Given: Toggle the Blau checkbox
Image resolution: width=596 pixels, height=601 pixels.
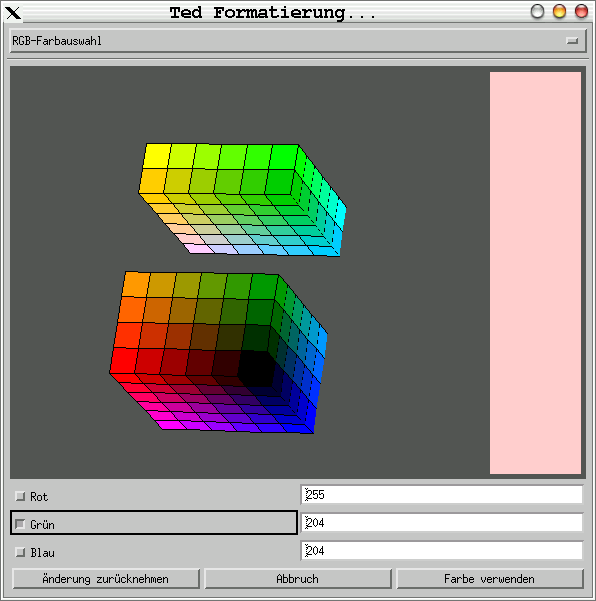Looking at the screenshot, I should [x=20, y=552].
